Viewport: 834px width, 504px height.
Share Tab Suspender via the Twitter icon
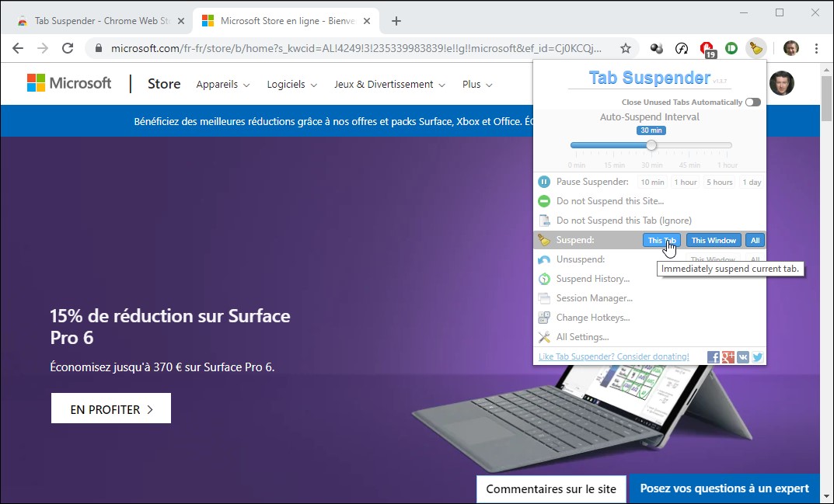click(x=758, y=357)
